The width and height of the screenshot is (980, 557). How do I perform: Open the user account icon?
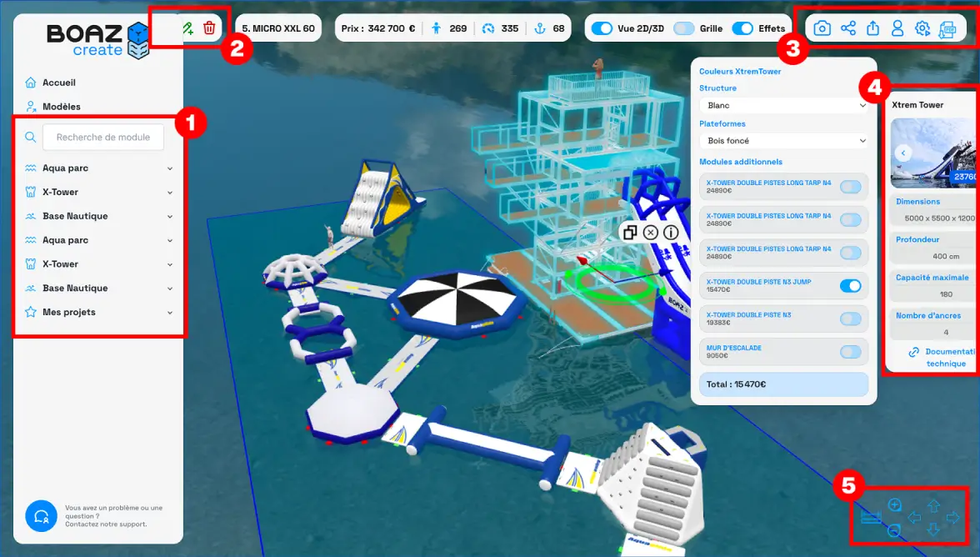(x=897, y=28)
